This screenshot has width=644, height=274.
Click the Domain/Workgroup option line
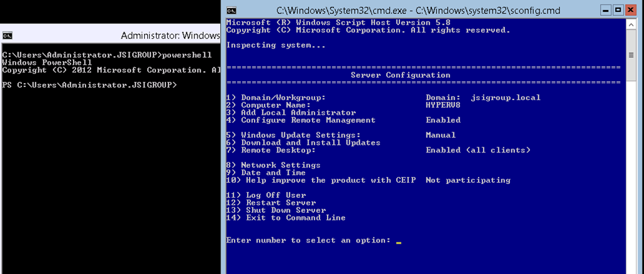[276, 98]
